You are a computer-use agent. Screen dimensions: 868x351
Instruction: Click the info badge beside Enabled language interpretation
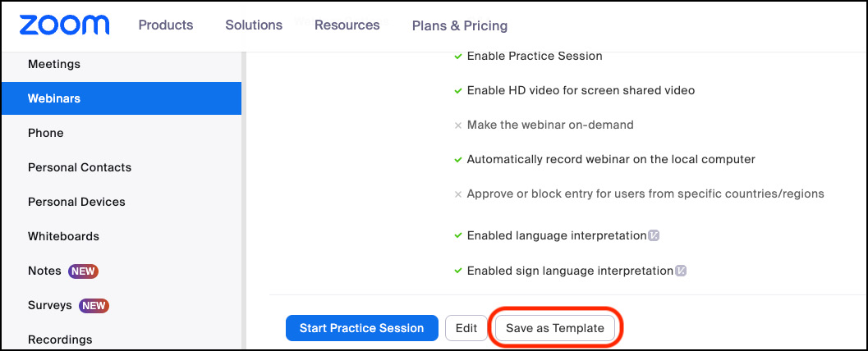pyautogui.click(x=654, y=235)
